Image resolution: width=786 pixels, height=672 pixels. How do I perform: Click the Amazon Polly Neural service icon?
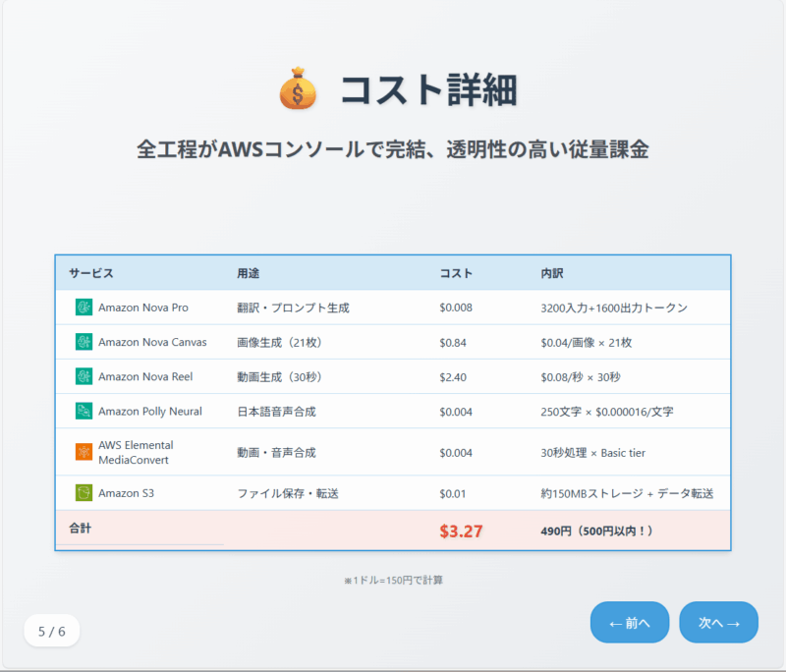coord(84,411)
